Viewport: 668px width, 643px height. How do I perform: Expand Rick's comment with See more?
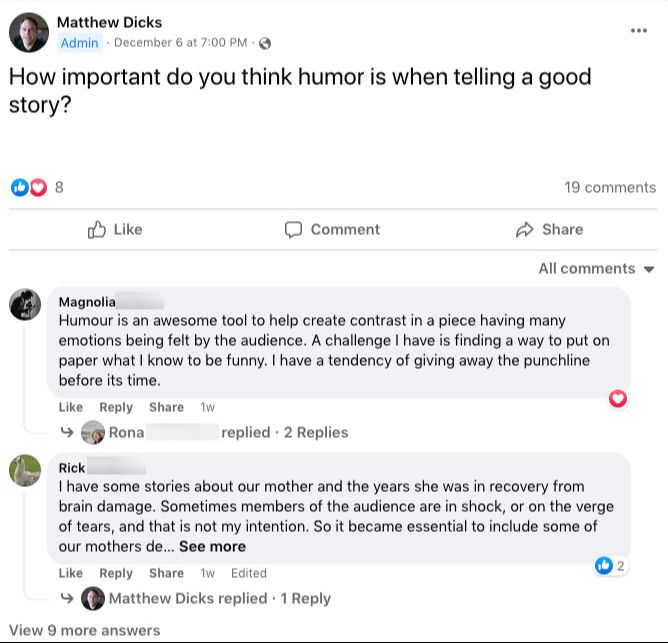pyautogui.click(x=212, y=546)
